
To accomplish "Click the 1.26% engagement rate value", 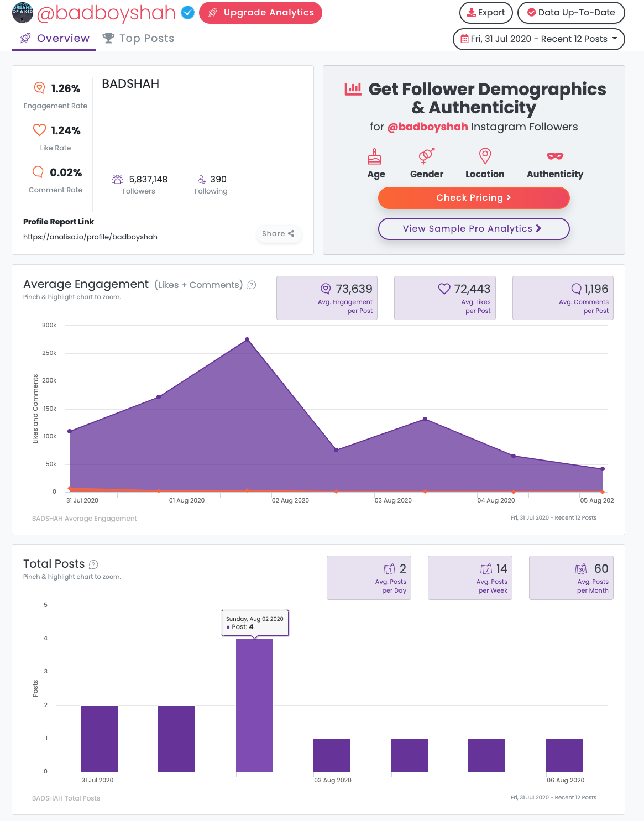I will [66, 88].
